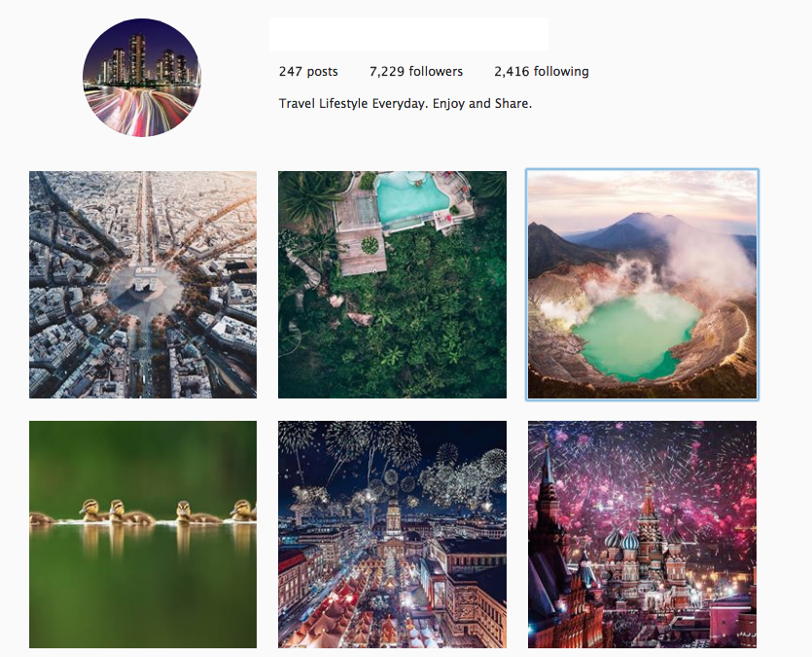The width and height of the screenshot is (812, 657).
Task: Click the Travel Lifestyle Everyday bio text
Action: pos(406,104)
